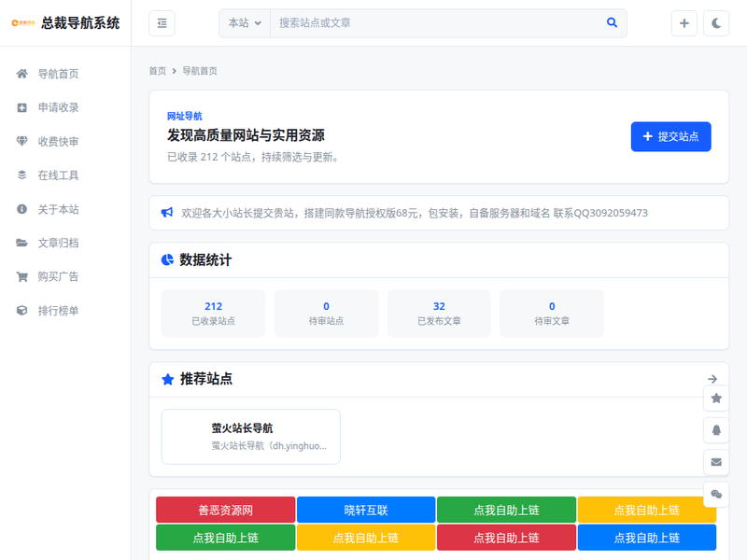Open the blue 晓轩互联 link
Screen dimensions: 747x560
click(366, 510)
